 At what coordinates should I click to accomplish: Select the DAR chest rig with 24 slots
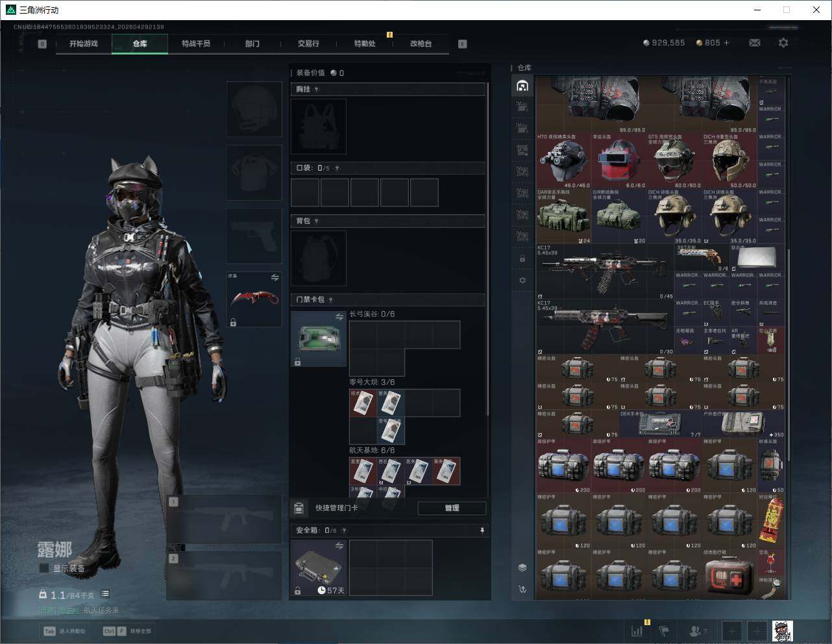pyautogui.click(x=564, y=216)
